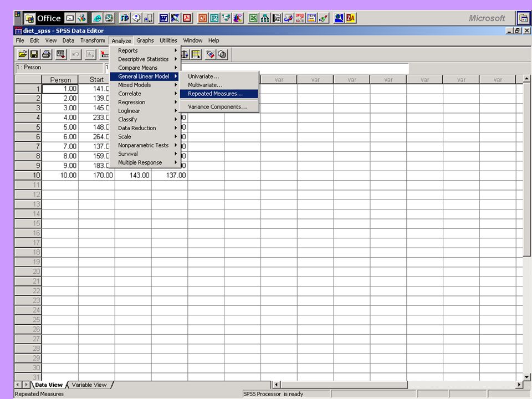Click the Undo toolbar icon

pos(75,54)
